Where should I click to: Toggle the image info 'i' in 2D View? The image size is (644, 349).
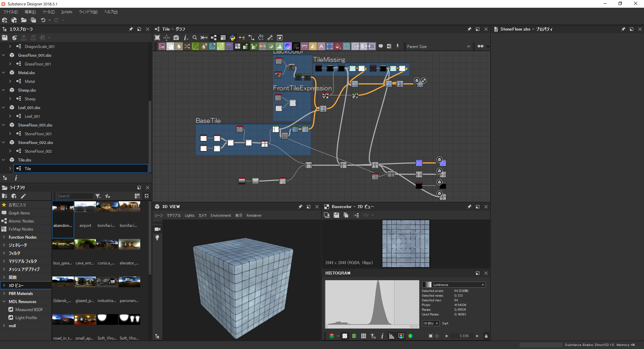(x=382, y=336)
